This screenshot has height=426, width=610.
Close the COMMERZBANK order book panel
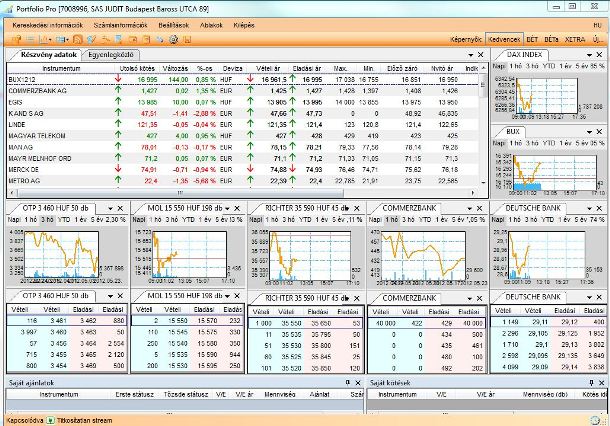tap(479, 298)
